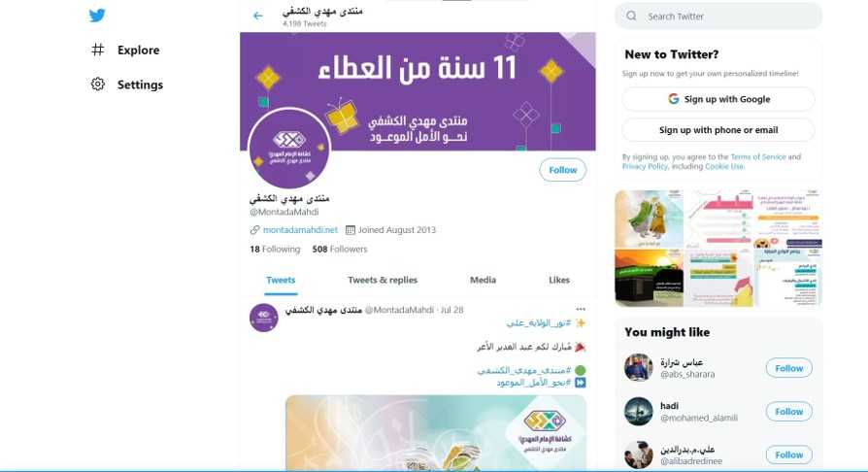The height and width of the screenshot is (472, 868).
Task: Follow hadi @mohamed_alamili
Action: pos(788,412)
